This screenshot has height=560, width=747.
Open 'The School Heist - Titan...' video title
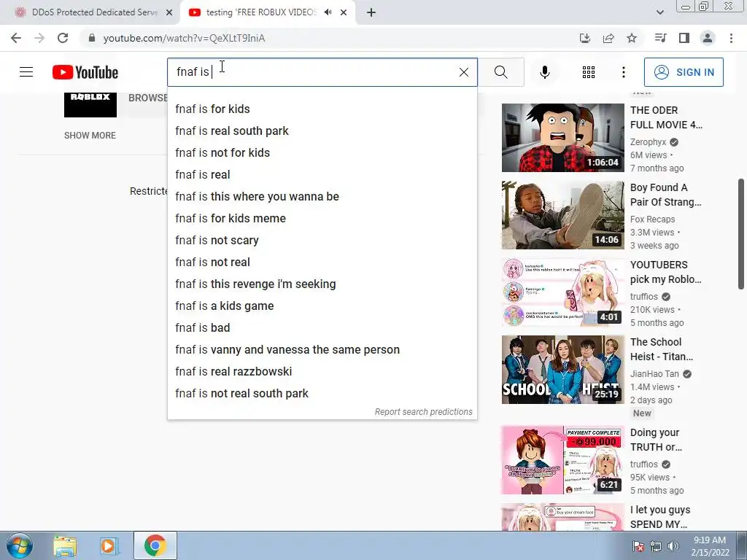(x=662, y=349)
